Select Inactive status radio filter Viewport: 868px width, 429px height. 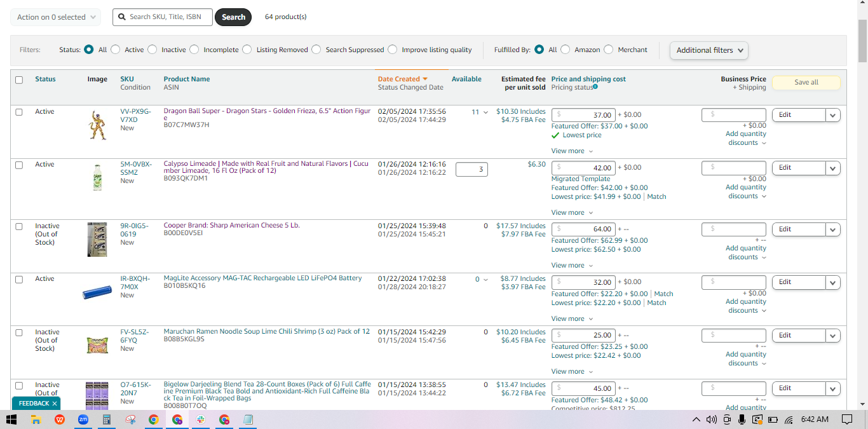153,50
